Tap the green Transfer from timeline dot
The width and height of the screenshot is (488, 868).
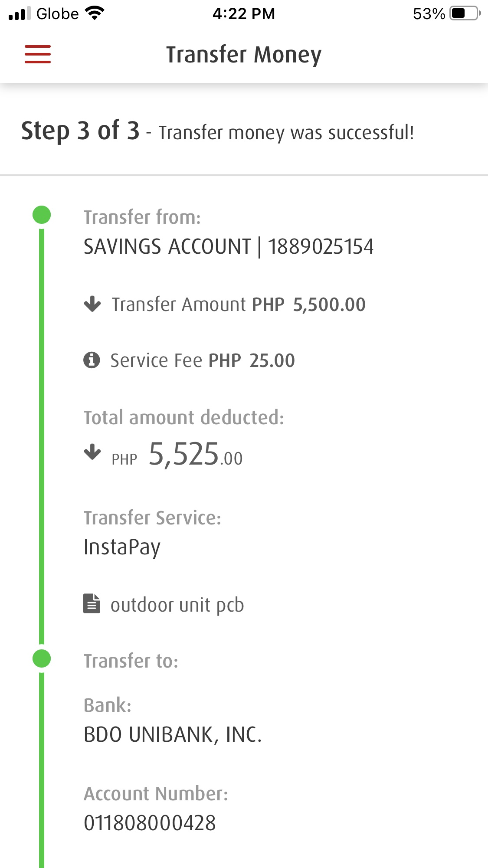tap(42, 215)
